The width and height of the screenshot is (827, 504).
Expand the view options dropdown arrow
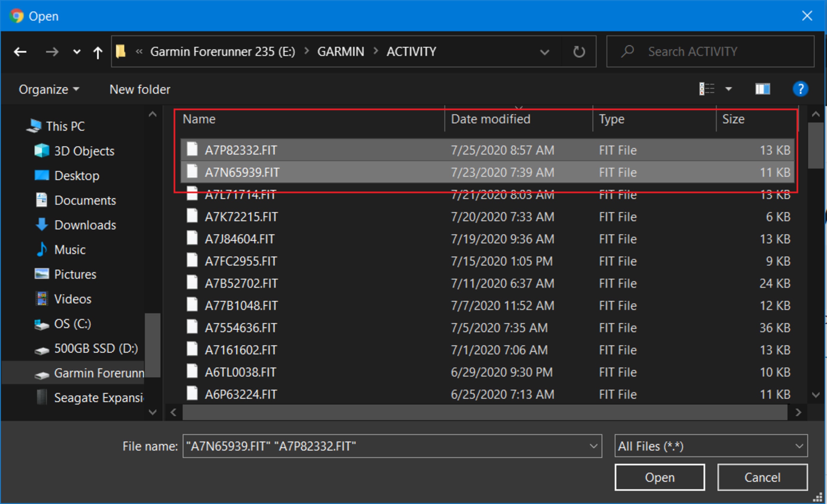pyautogui.click(x=729, y=89)
